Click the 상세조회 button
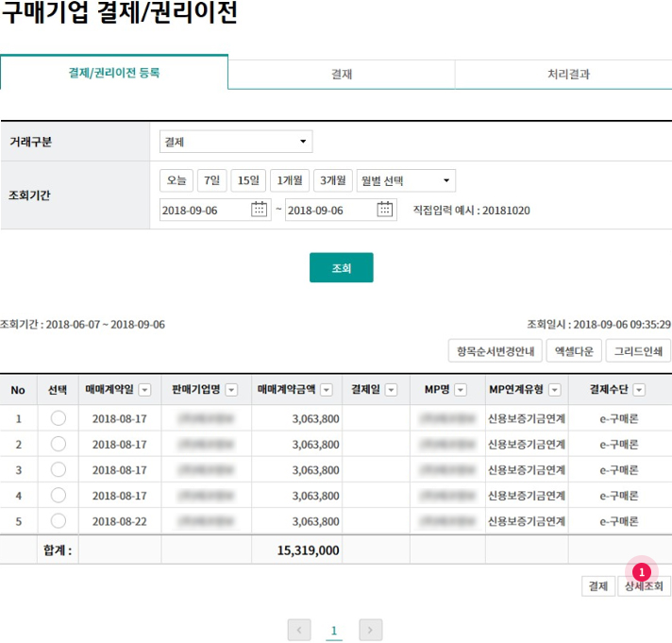The height and width of the screenshot is (643, 672). pos(644,586)
